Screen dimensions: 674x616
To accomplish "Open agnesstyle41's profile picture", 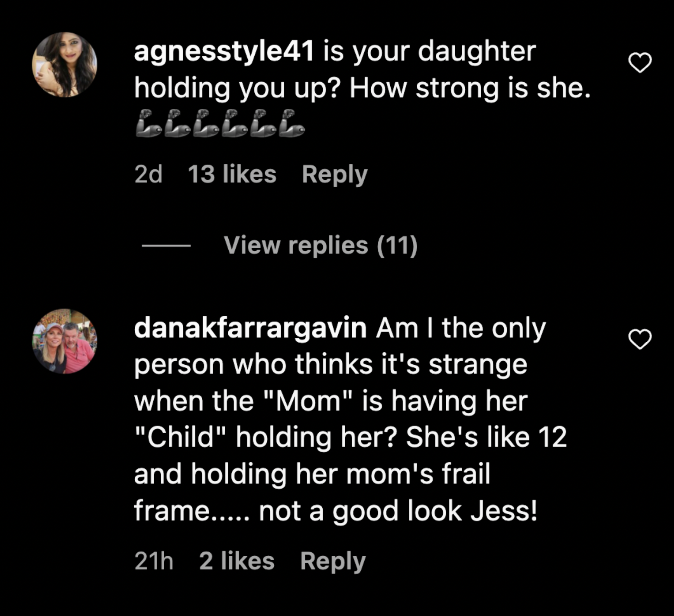I will tap(65, 65).
